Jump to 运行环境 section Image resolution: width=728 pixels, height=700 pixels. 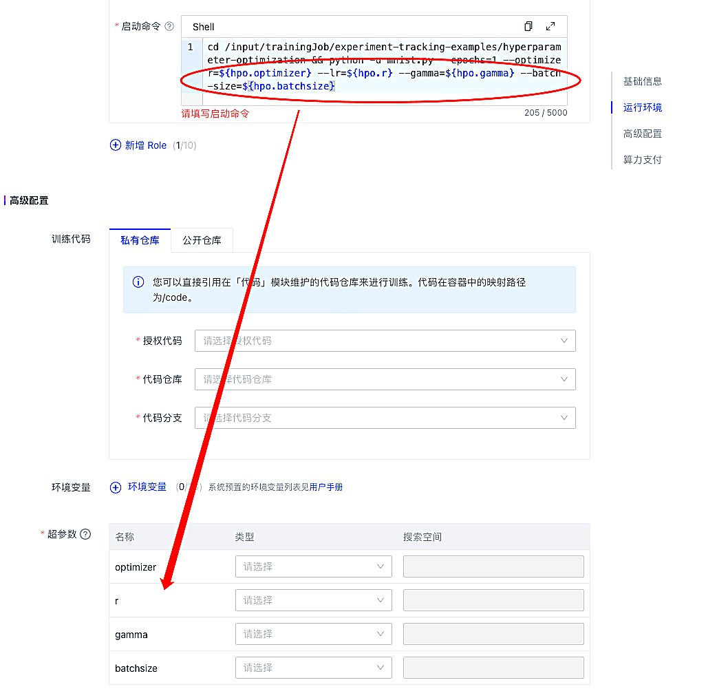[x=642, y=107]
